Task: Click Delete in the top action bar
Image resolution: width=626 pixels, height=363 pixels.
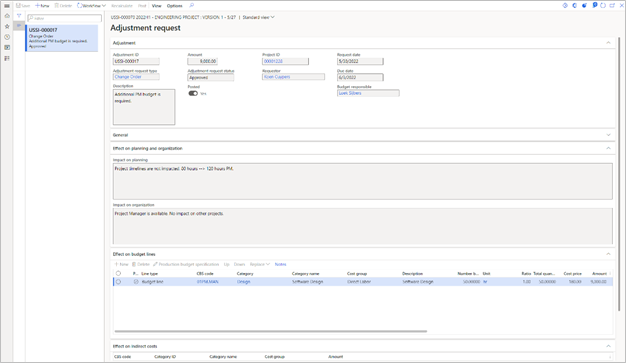Action: click(x=63, y=6)
